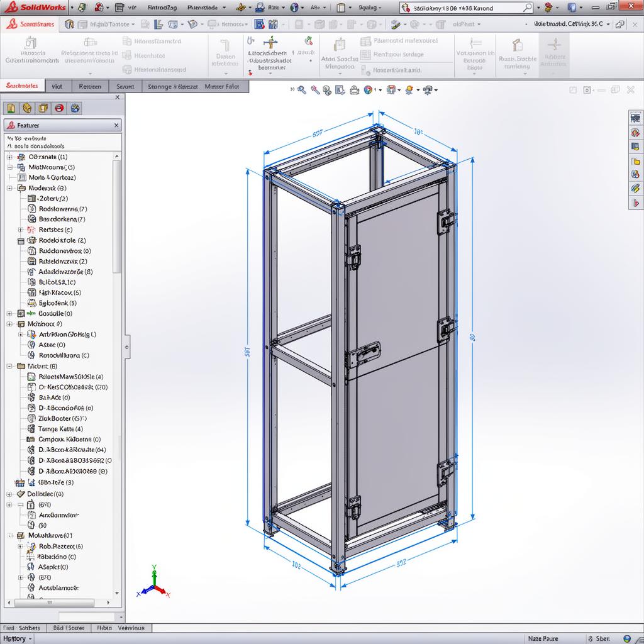Expand the O8rsnate (1) tree node
Image resolution: width=644 pixels, height=644 pixels.
[x=9, y=157]
